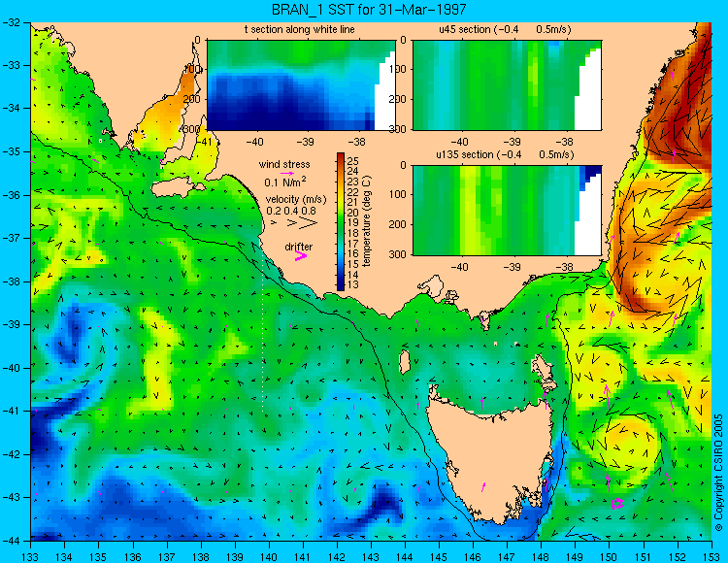
Task: Click the -40 tick under the t section
Action: click(254, 142)
